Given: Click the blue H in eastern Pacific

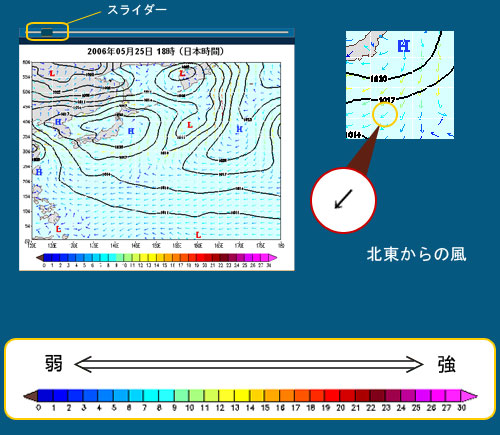Looking at the screenshot, I should (239, 129).
